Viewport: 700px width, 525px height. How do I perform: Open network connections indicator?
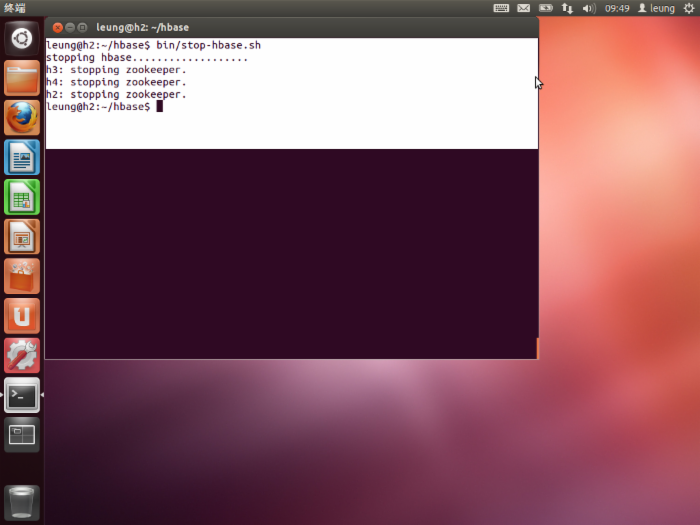[567, 8]
